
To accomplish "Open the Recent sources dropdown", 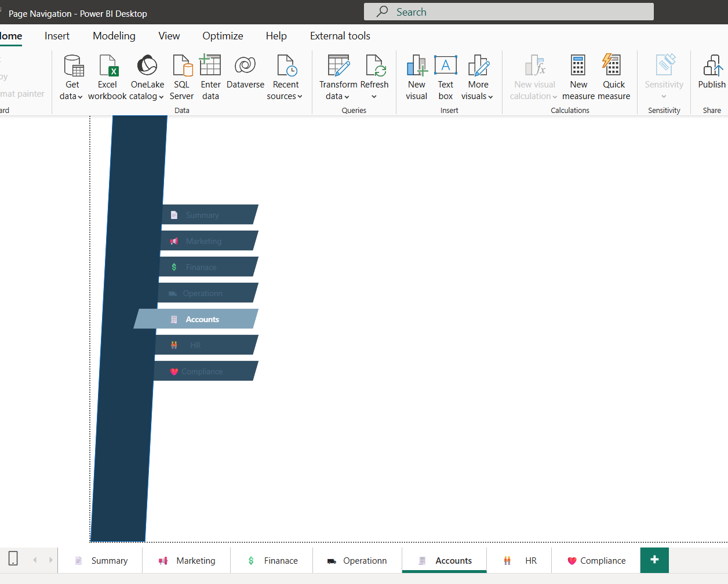I will [285, 96].
